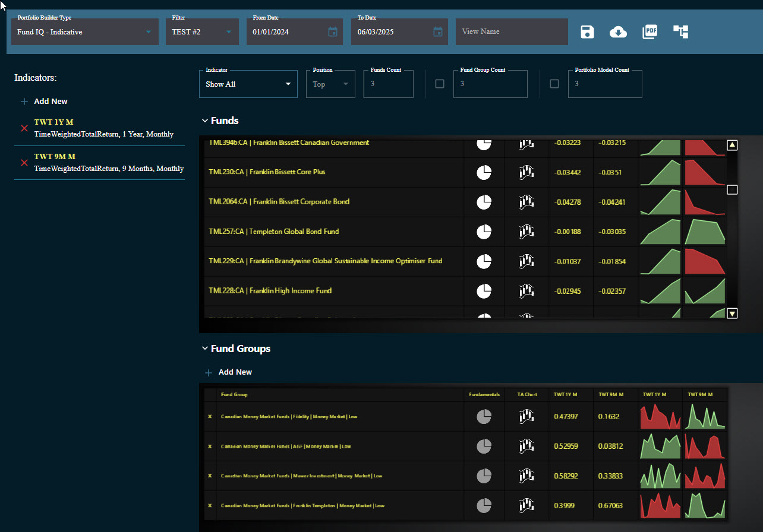Click the save floppy disk icon
The height and width of the screenshot is (532, 763).
click(587, 32)
